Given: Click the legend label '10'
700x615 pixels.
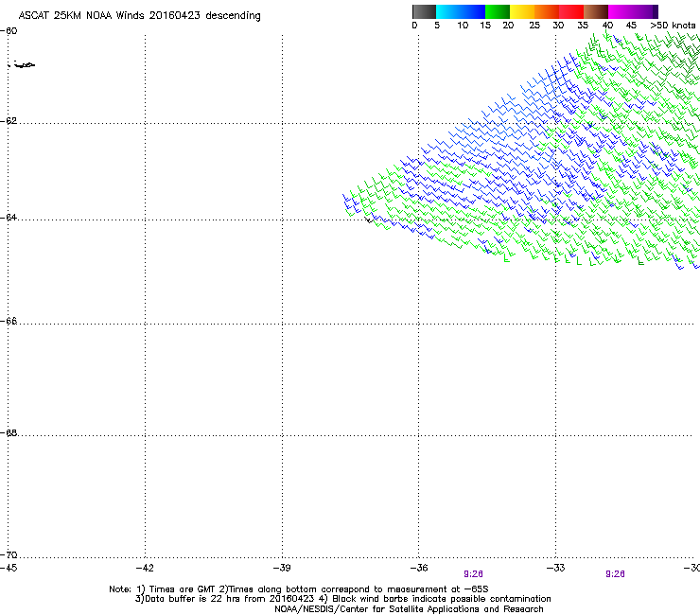Looking at the screenshot, I should pos(463,26).
